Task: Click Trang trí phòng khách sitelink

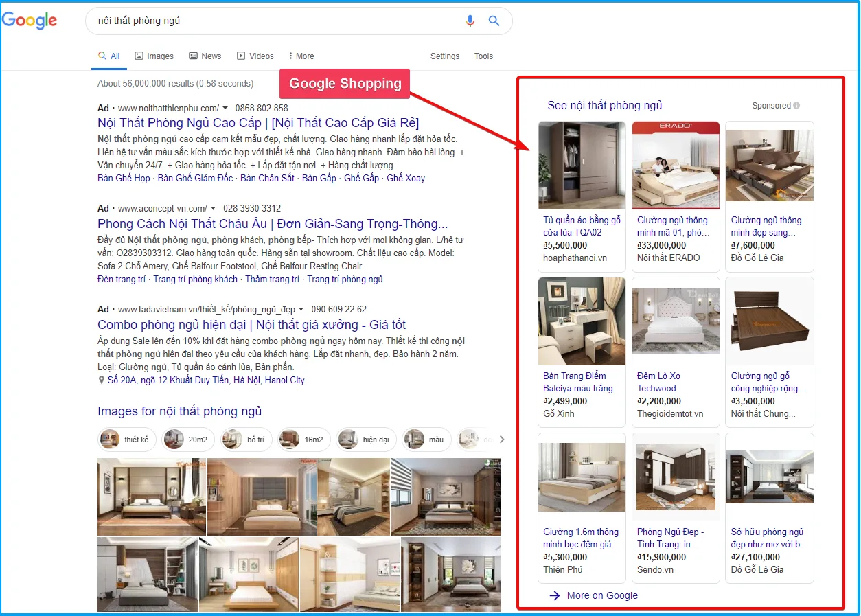Action: [195, 280]
